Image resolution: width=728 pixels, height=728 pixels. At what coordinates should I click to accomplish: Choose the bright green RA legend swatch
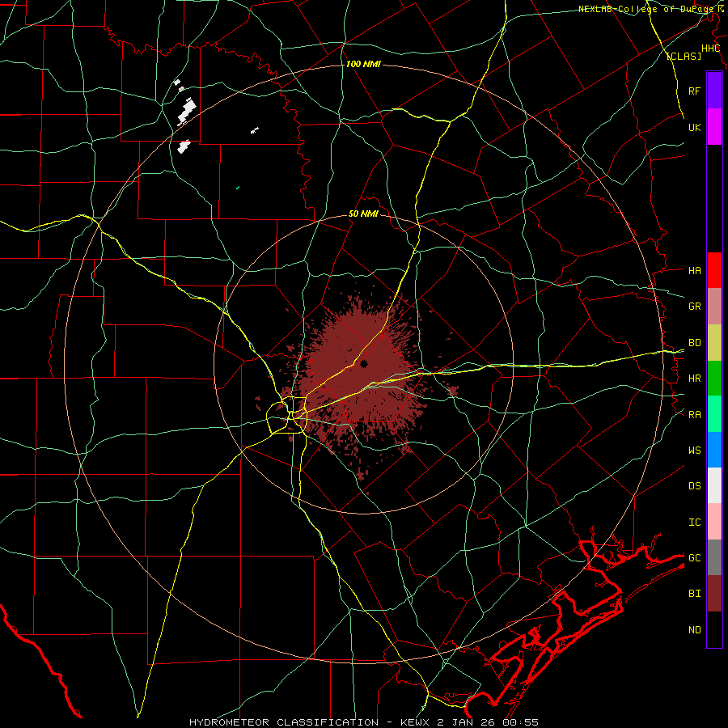tap(714, 414)
